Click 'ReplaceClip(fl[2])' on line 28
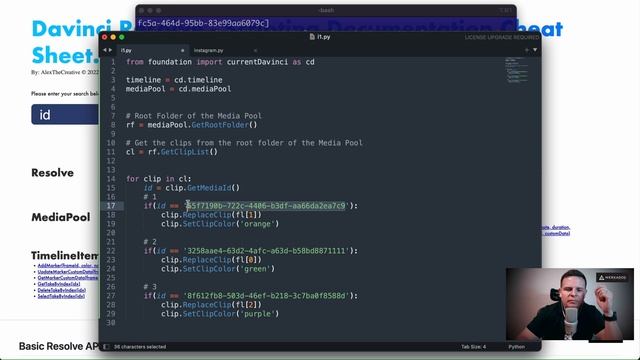This screenshot has height=360, width=640. click(x=222, y=304)
